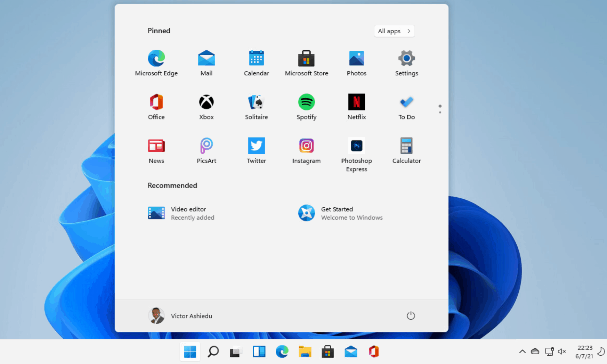Open the Twitter app
Viewport: 607px width, 364px height.
click(257, 151)
